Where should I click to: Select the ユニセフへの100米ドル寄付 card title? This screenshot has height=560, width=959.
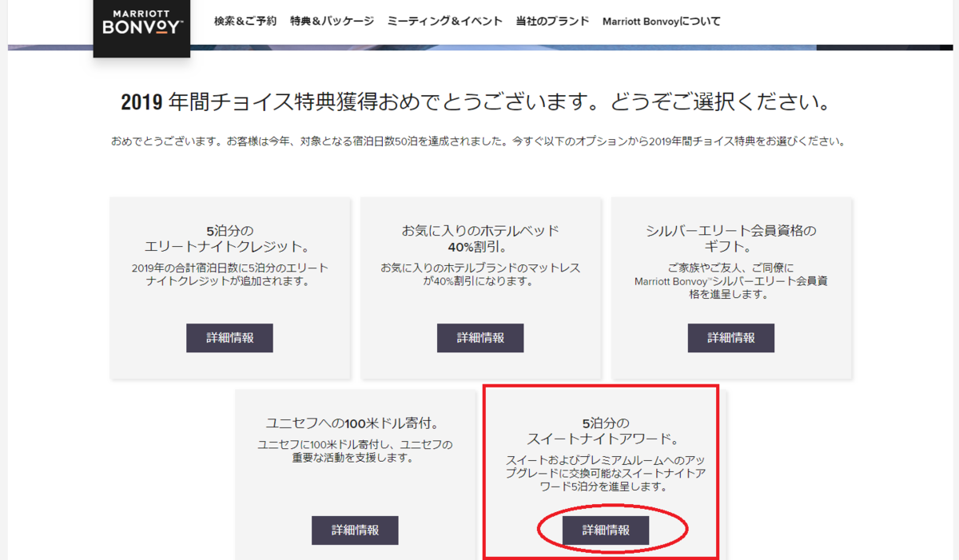355,423
